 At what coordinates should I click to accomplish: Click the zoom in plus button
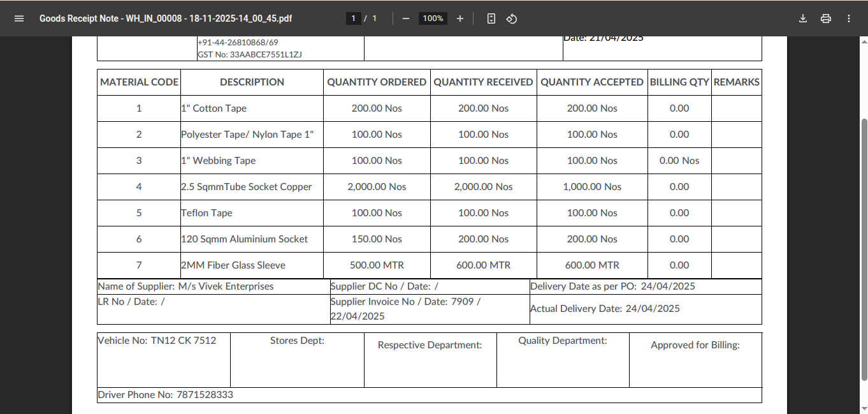[460, 18]
